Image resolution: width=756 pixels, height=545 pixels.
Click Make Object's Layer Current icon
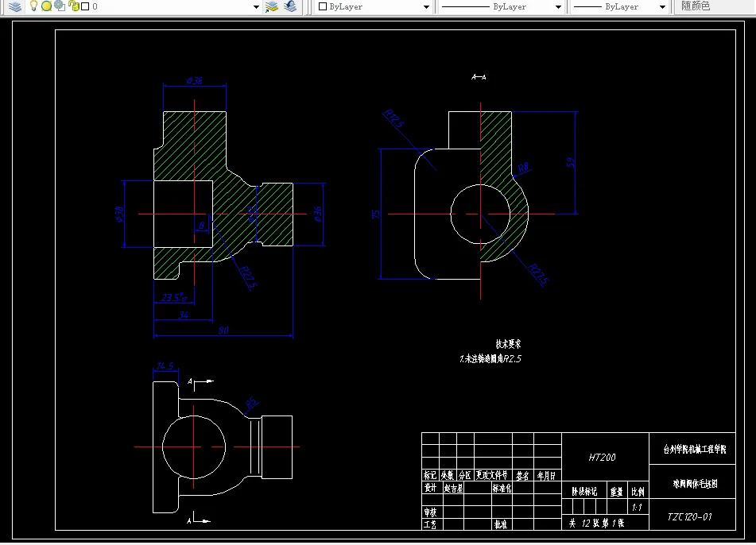[x=272, y=6]
